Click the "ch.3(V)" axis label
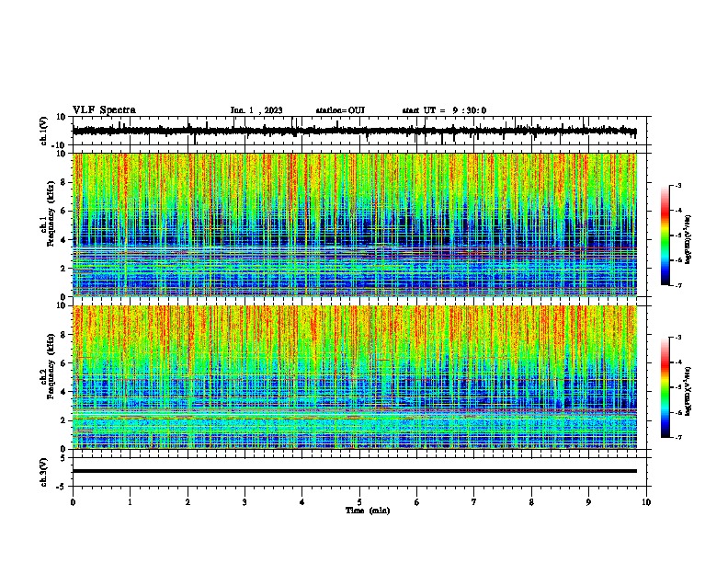This screenshot has height=563, width=728. tap(44, 472)
